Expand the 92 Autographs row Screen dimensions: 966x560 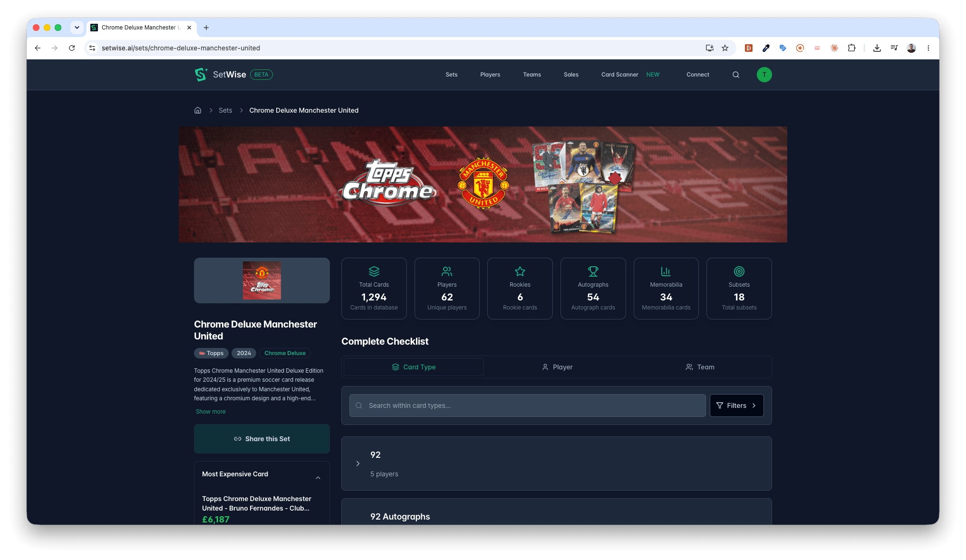tap(556, 512)
